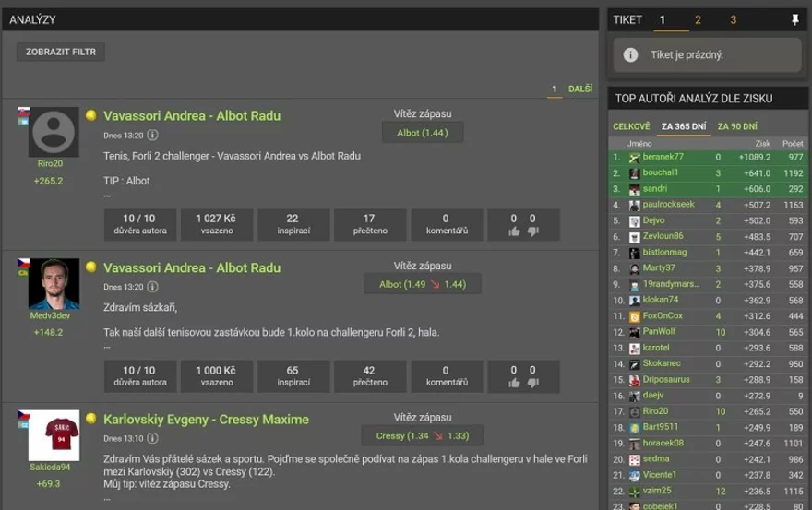Viewport: 812px width, 510px height.
Task: Click the 17 přečteno box
Action: click(370, 225)
